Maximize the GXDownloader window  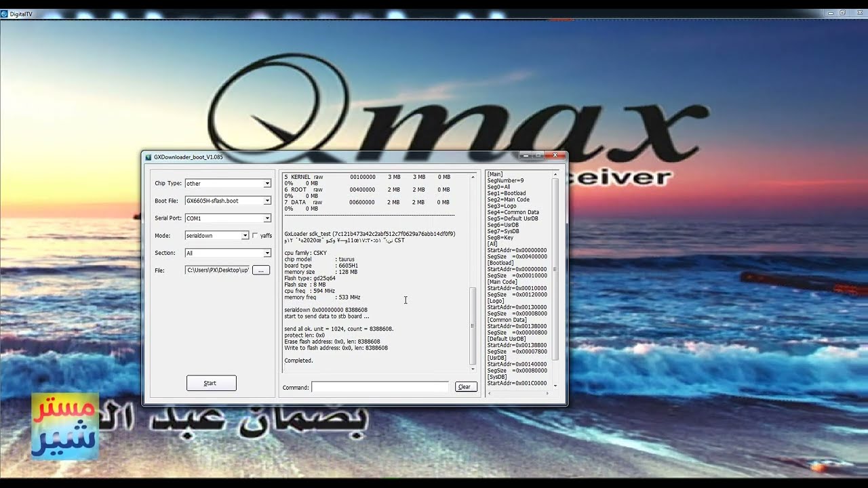click(x=538, y=155)
